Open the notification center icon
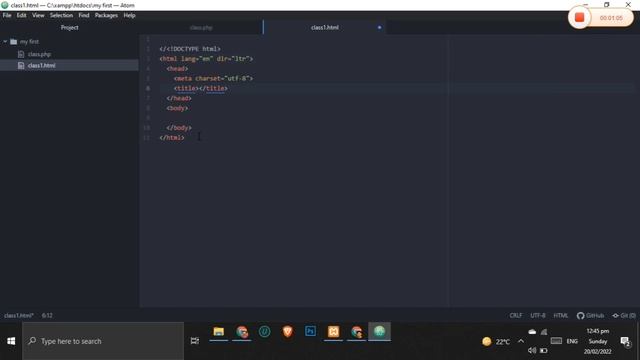 point(625,341)
